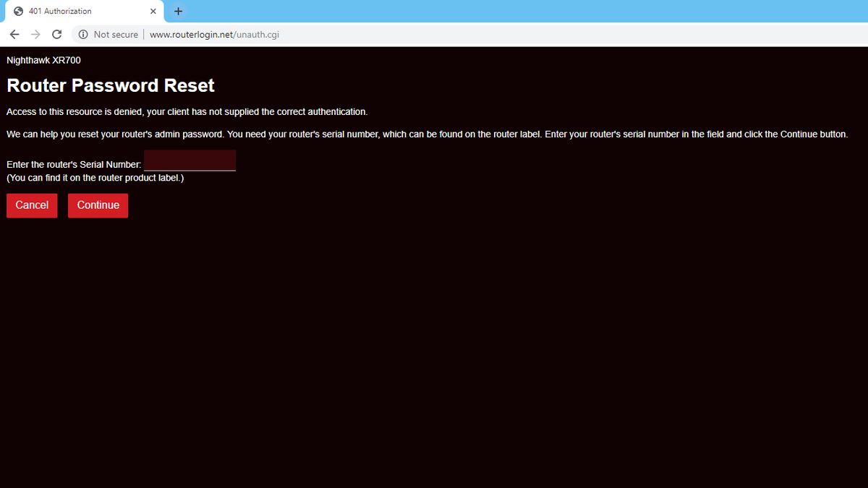Click the Not secure text label
This screenshot has width=868, height=488.
tap(116, 34)
